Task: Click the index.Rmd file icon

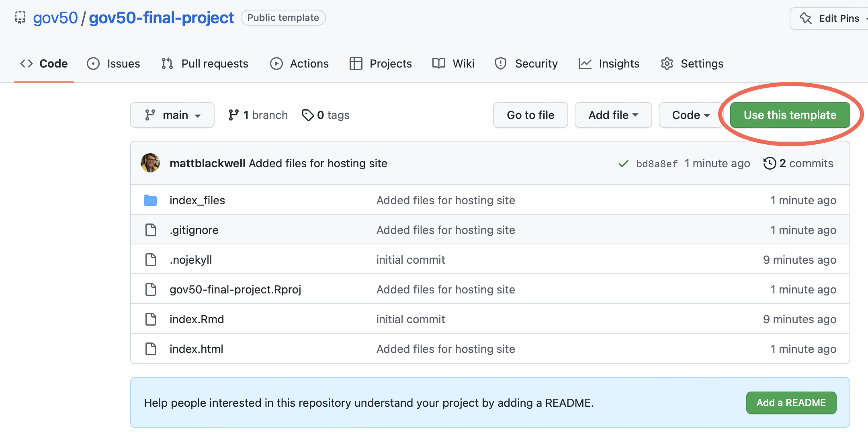Action: tap(151, 319)
